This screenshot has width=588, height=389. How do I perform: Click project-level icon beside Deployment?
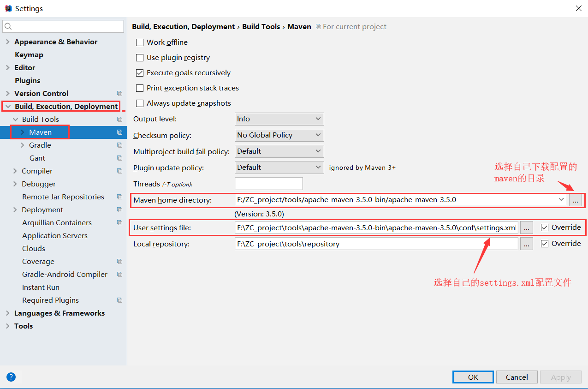point(119,209)
